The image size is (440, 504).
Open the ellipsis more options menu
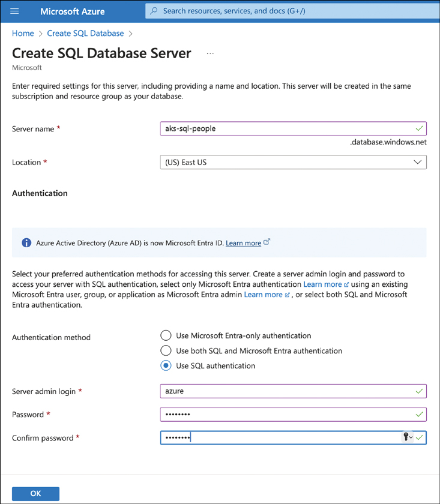[x=210, y=53]
